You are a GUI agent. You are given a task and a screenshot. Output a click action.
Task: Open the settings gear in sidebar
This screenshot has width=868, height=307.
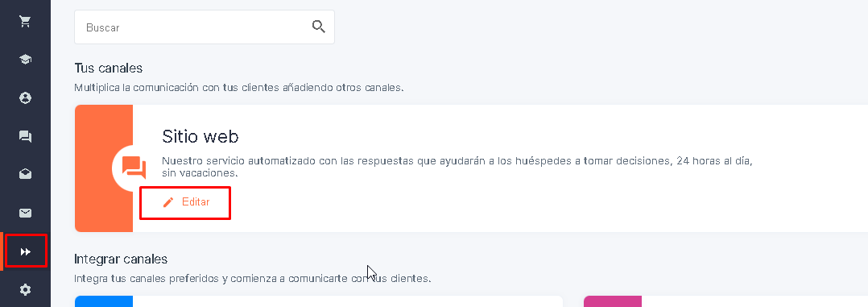click(x=25, y=289)
